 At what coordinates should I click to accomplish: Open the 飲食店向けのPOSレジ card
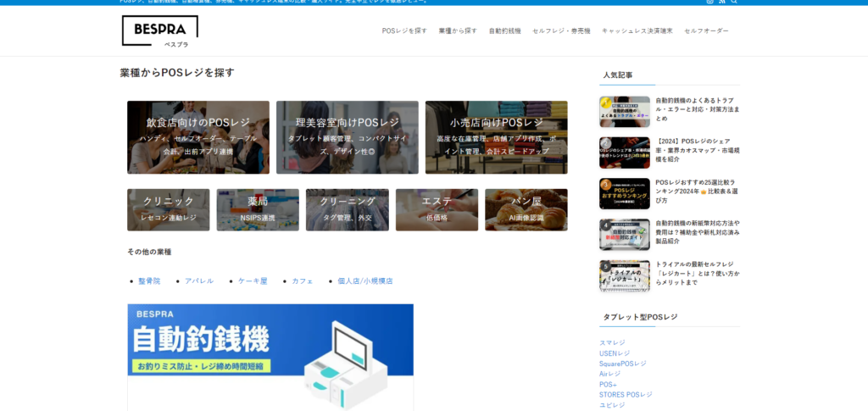[x=198, y=137]
